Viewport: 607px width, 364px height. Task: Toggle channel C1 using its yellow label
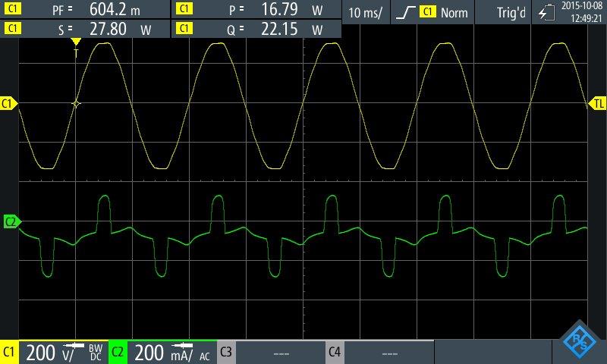[x=10, y=352]
